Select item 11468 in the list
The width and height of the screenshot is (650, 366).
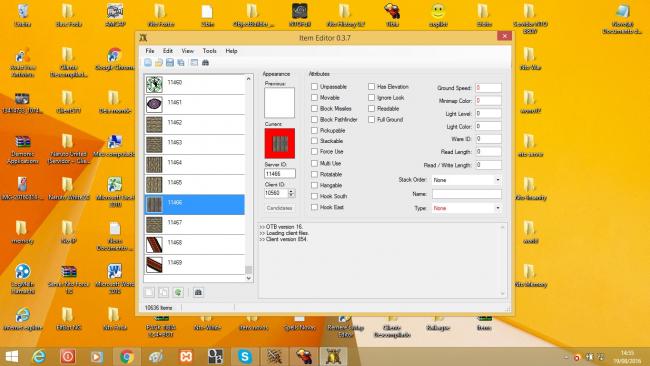(x=194, y=245)
